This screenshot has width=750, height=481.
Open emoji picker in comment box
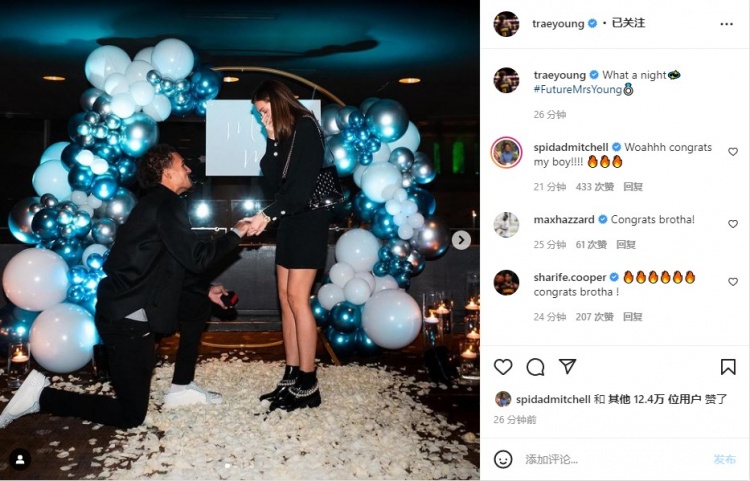pyautogui.click(x=503, y=459)
